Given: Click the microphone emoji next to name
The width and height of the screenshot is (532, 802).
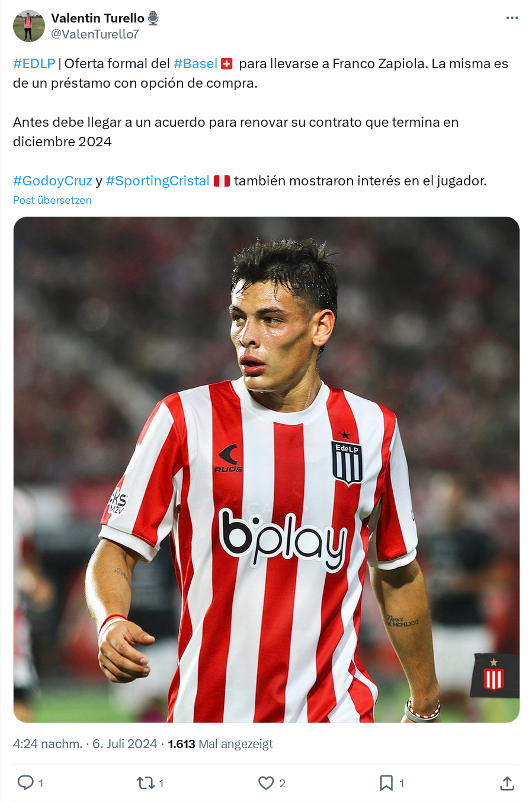Looking at the screenshot, I should pos(153,18).
